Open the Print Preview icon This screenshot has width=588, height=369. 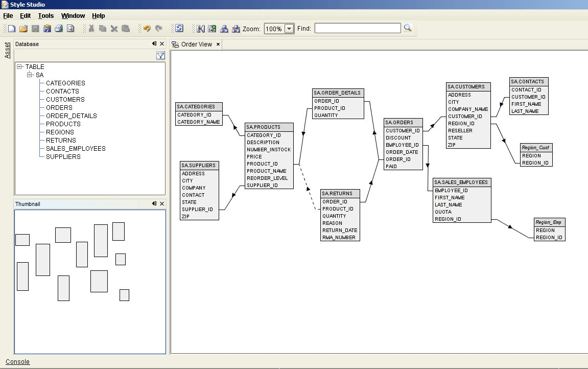(x=72, y=29)
